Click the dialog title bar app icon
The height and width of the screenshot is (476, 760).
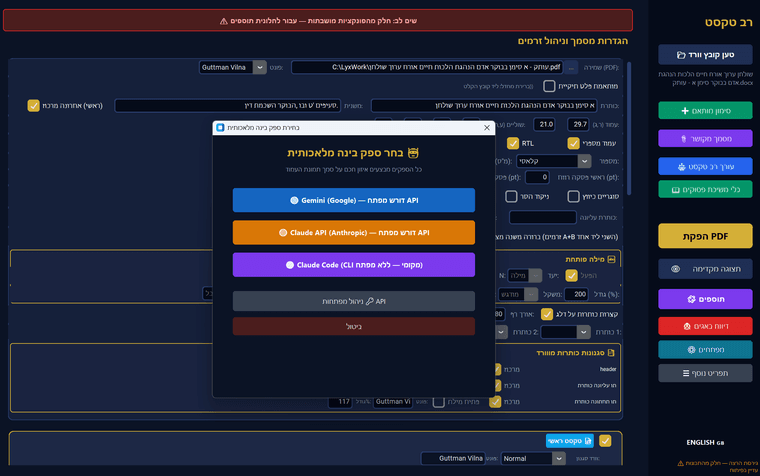(x=221, y=127)
